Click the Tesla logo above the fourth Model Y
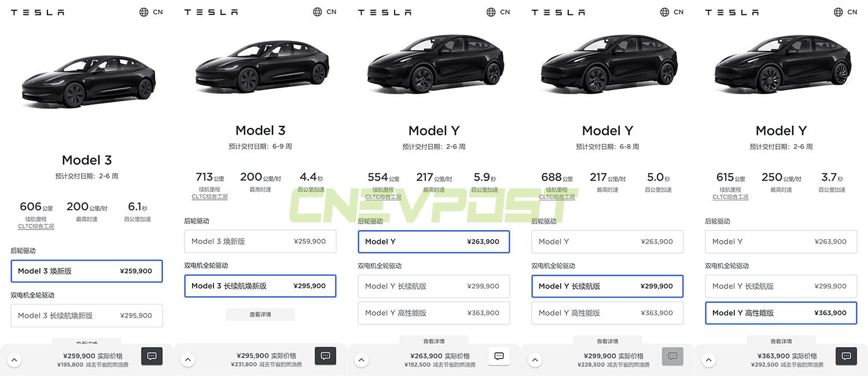 [x=558, y=12]
